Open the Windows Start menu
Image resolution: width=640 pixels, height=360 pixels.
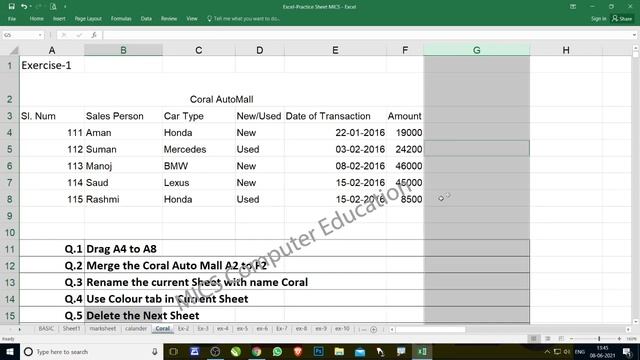10,351
